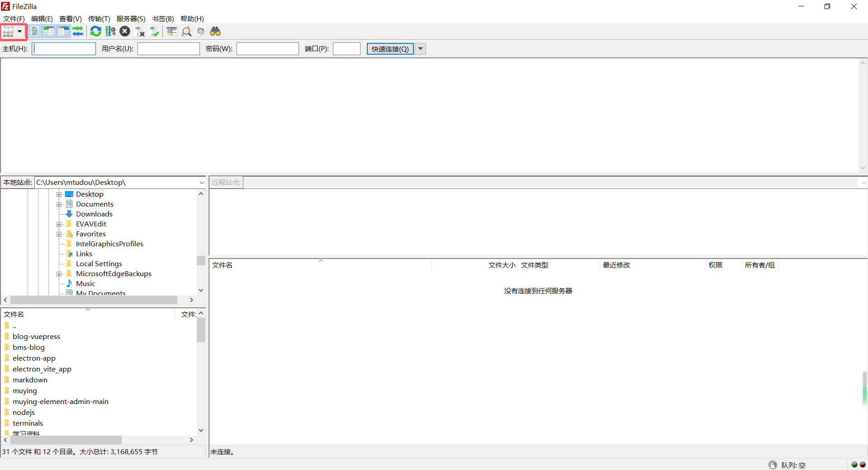Expand the Desktop tree node
The image size is (868, 470).
(59, 194)
